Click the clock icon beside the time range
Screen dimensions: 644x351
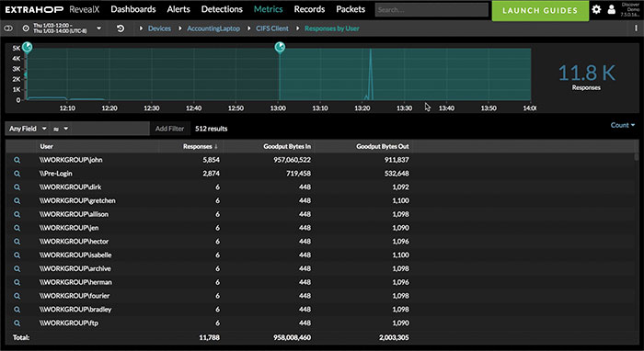(26, 28)
